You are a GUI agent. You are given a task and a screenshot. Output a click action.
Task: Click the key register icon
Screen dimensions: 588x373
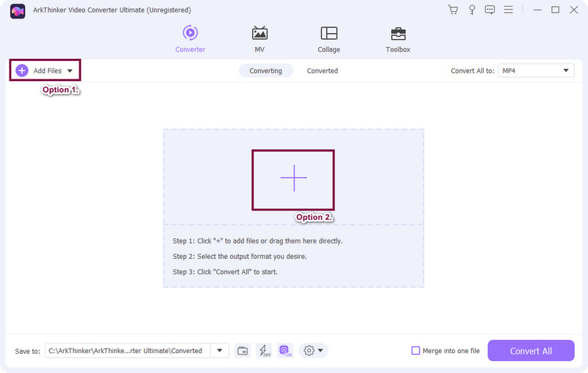pos(472,10)
